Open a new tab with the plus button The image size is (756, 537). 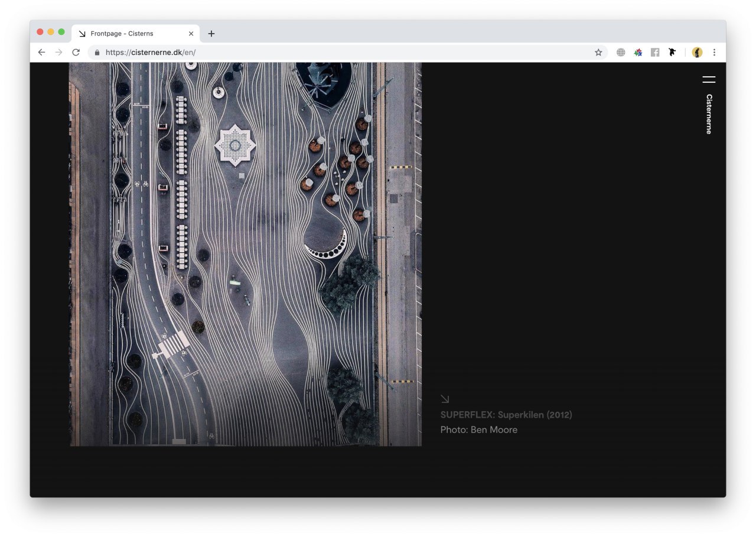pos(211,34)
